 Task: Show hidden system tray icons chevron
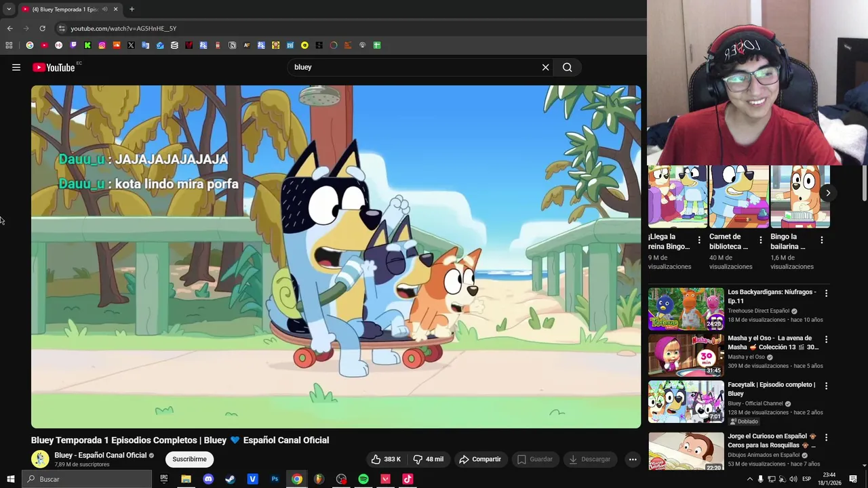pyautogui.click(x=749, y=479)
